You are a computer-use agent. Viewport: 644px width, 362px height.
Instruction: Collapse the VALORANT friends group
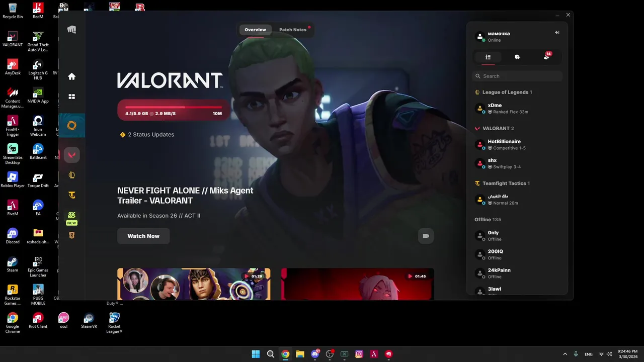495,129
